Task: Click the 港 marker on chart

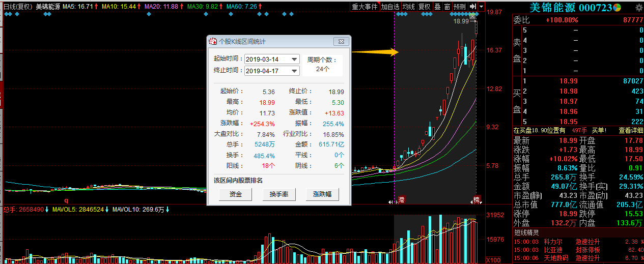Action: point(401,200)
